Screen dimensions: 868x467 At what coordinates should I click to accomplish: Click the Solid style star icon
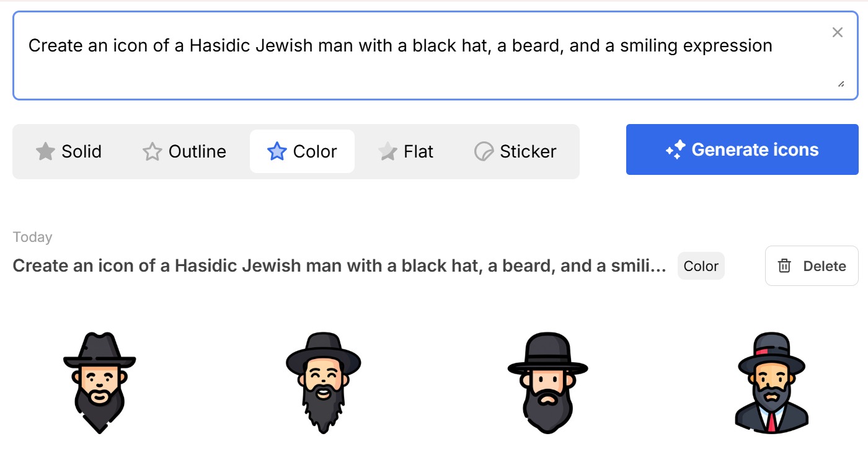[45, 151]
